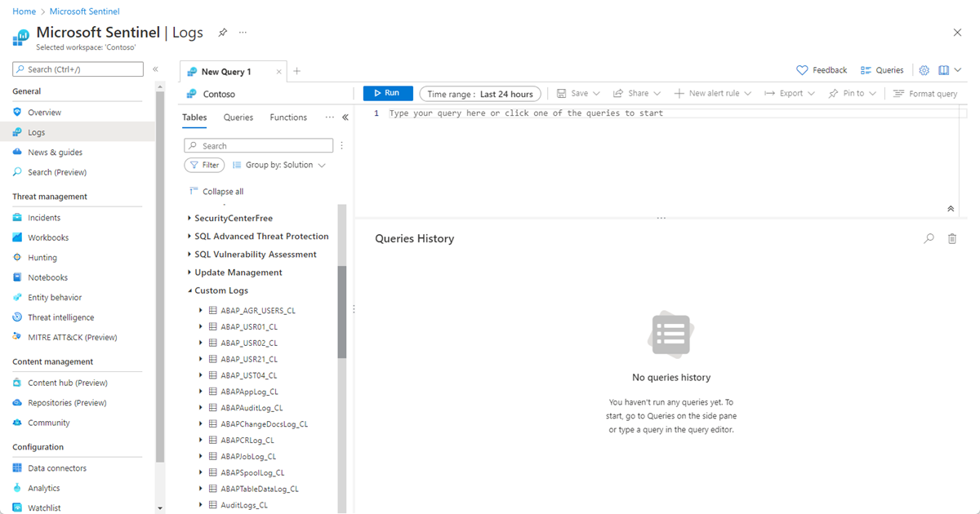
Task: Close the New Query 1 tab
Action: (x=279, y=72)
